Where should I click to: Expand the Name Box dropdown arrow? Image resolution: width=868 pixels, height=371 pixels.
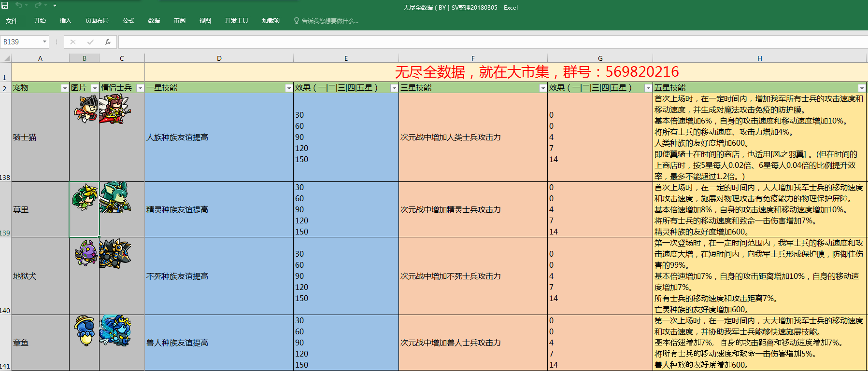pos(45,42)
